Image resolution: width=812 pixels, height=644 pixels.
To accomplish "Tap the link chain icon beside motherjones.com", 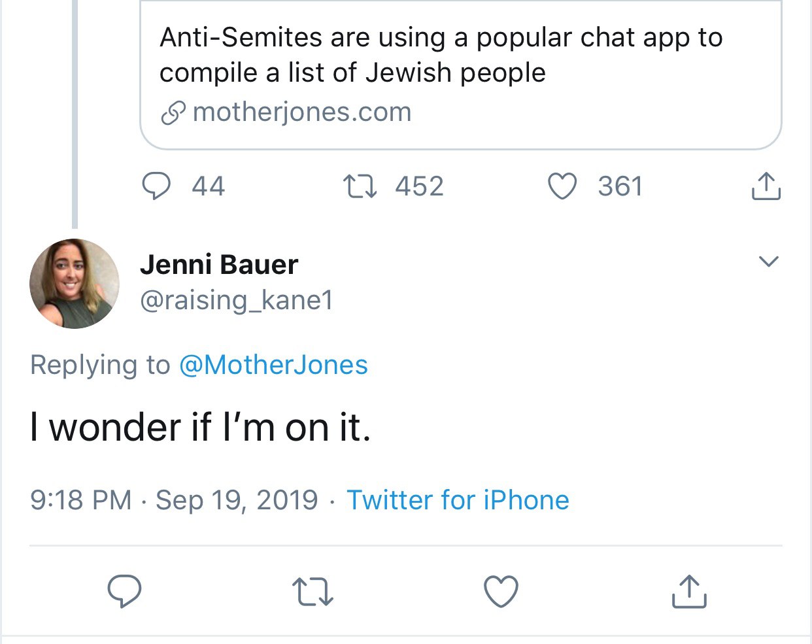I will (173, 113).
